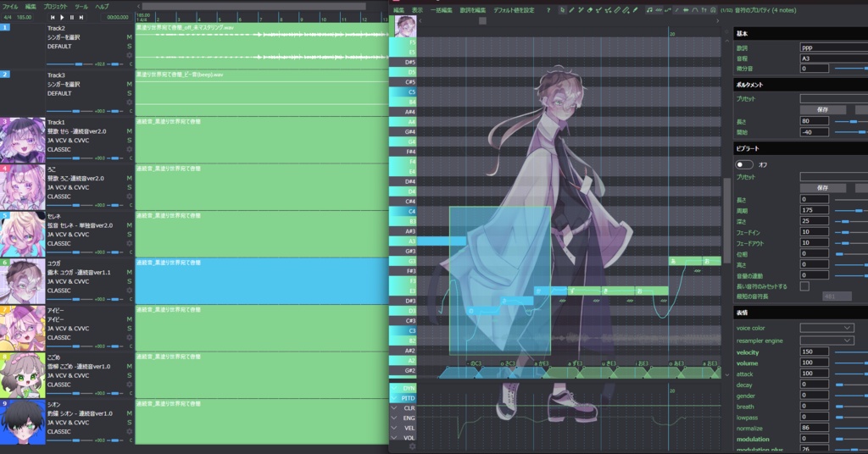
Task: Click the 歌詞 lyric input field
Action: (x=834, y=47)
